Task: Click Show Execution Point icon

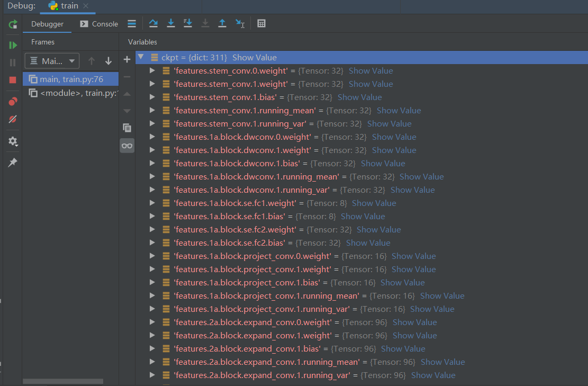Action: pyautogui.click(x=132, y=24)
